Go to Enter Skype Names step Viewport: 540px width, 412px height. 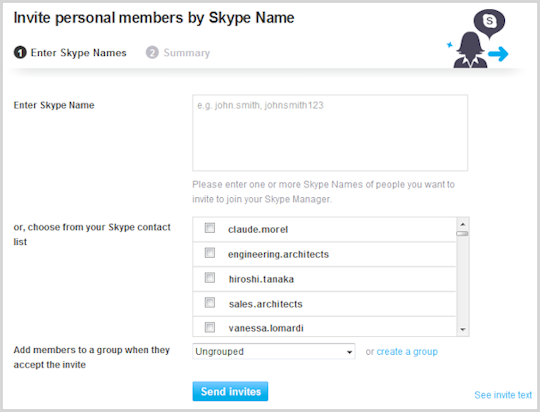pos(79,53)
